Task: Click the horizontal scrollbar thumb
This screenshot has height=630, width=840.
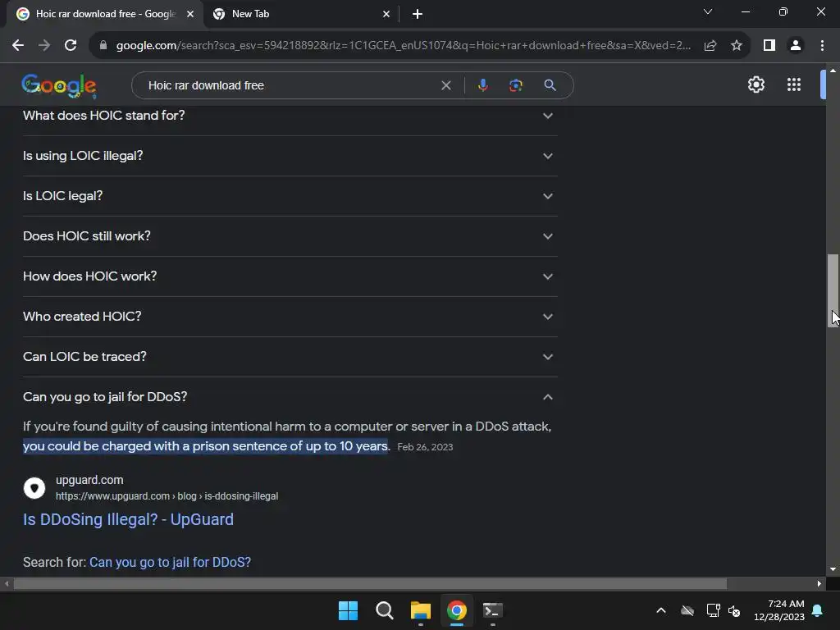Action: (370, 583)
